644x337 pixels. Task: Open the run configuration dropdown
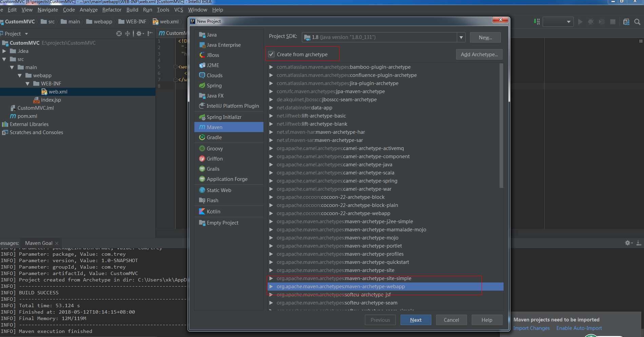tap(558, 22)
